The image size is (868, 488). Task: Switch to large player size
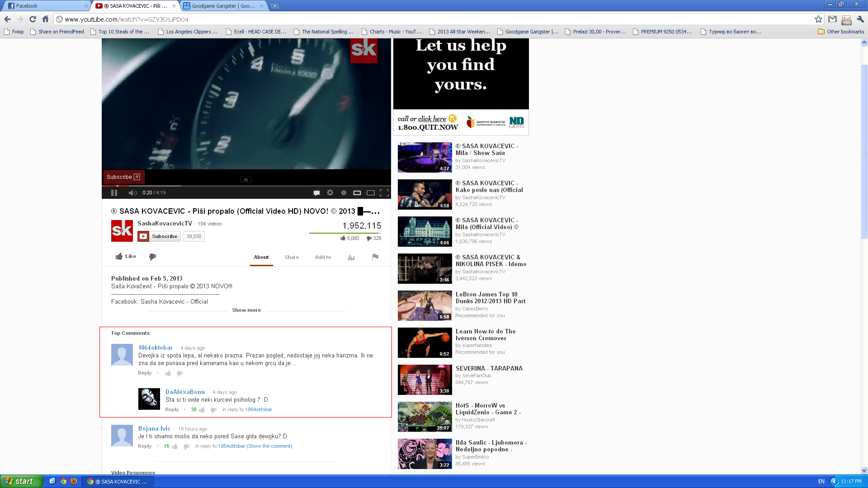click(x=370, y=193)
